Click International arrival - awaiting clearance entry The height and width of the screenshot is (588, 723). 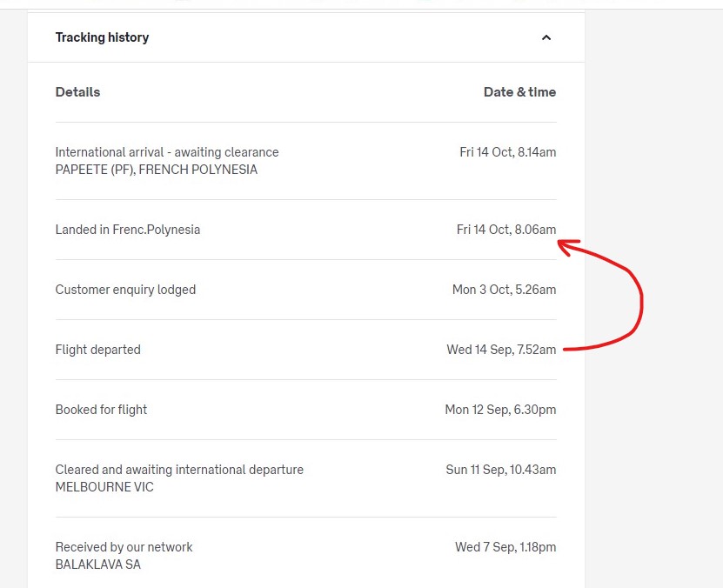click(x=167, y=152)
